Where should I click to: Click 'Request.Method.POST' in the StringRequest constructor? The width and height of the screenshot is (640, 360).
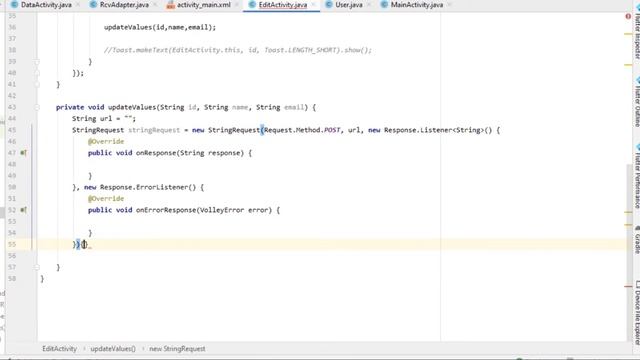click(x=302, y=130)
